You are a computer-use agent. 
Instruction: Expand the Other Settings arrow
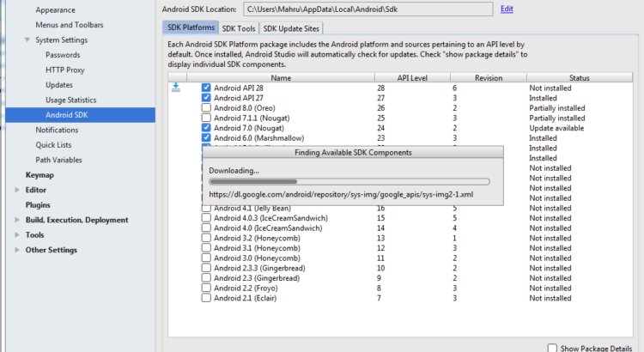coord(18,251)
